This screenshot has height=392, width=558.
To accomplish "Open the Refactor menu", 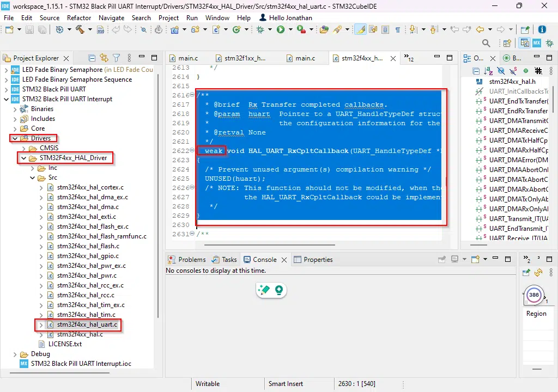I will coord(79,18).
